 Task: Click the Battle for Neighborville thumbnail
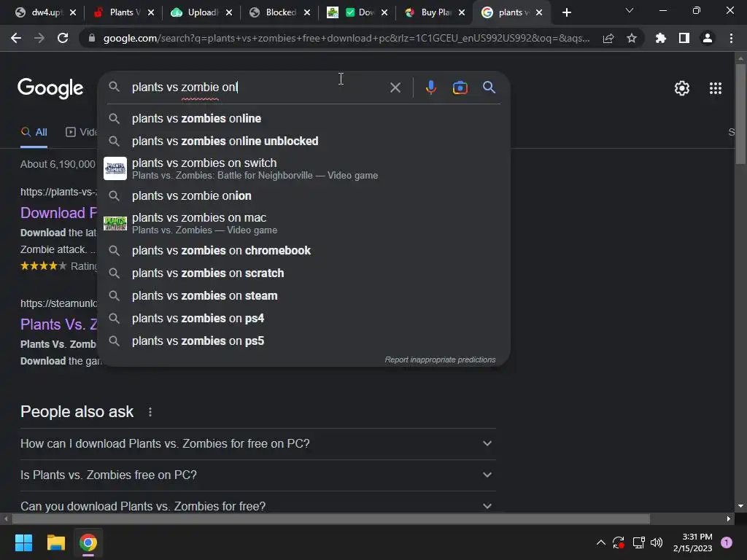click(x=115, y=168)
